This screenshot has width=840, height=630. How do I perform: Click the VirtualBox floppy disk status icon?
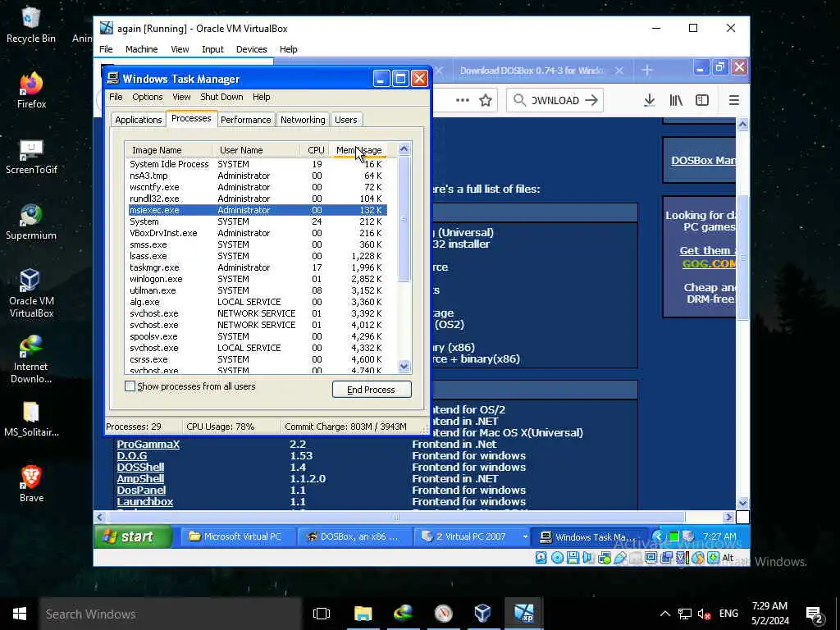(x=573, y=558)
